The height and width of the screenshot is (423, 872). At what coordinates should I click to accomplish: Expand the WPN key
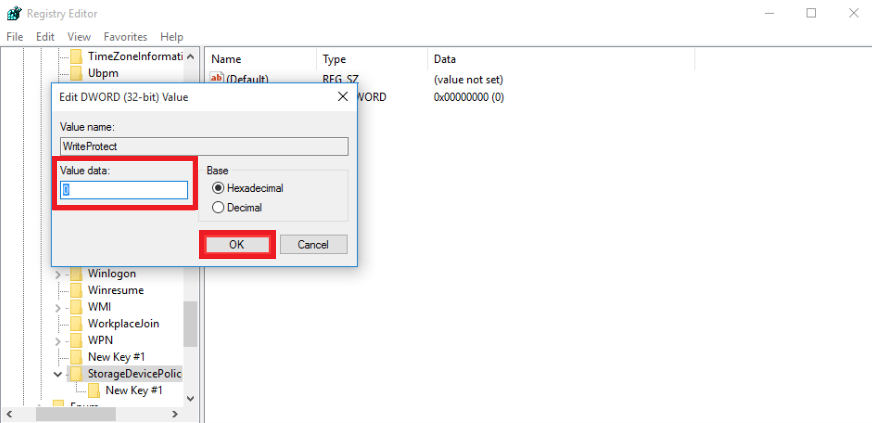pos(58,341)
